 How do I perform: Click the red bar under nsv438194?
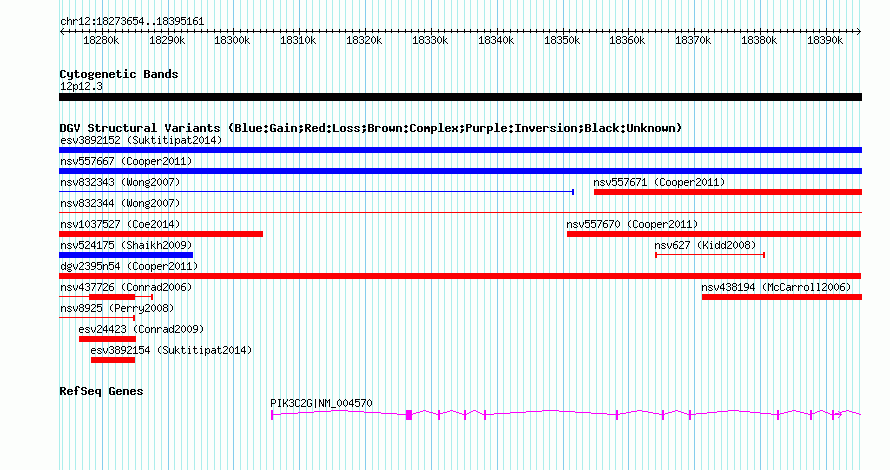(x=782, y=297)
